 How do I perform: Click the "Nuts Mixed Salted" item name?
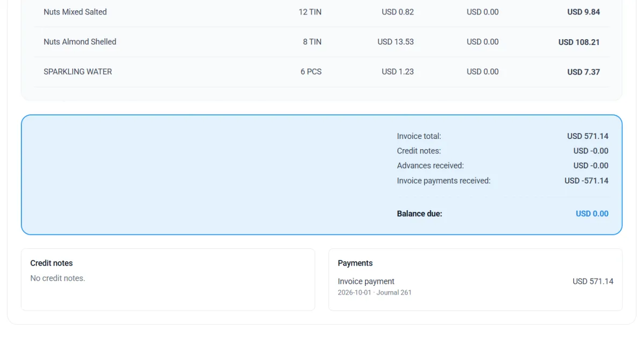75,12
